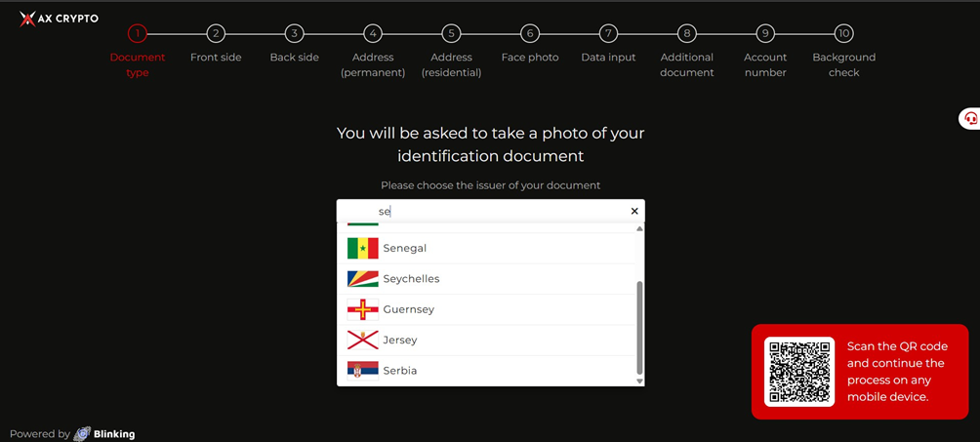
Task: Go to step 6 Face photo
Action: coord(529,34)
